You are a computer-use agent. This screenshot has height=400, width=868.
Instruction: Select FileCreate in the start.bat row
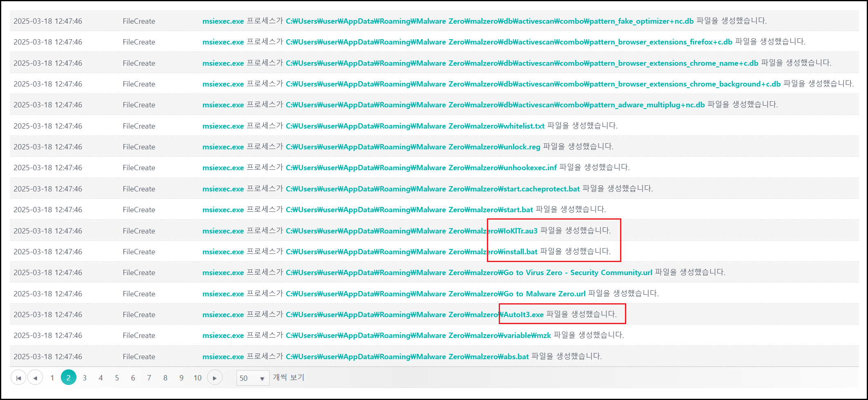coord(139,209)
